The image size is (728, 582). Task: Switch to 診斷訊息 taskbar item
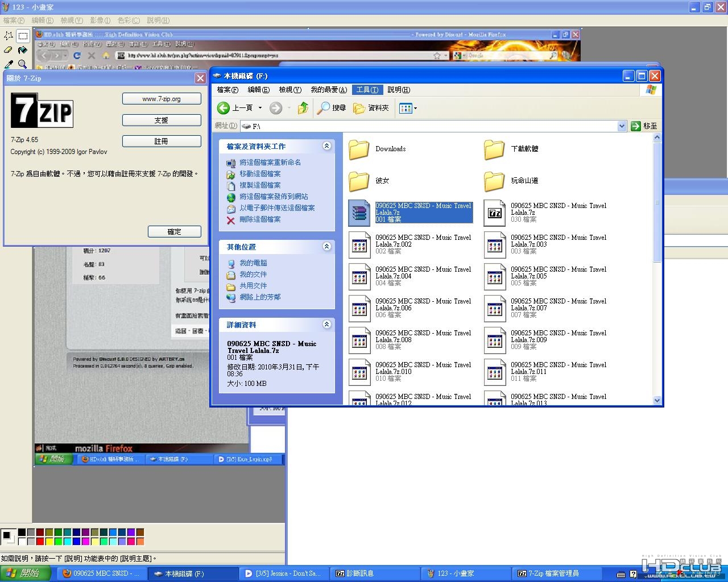coord(375,573)
